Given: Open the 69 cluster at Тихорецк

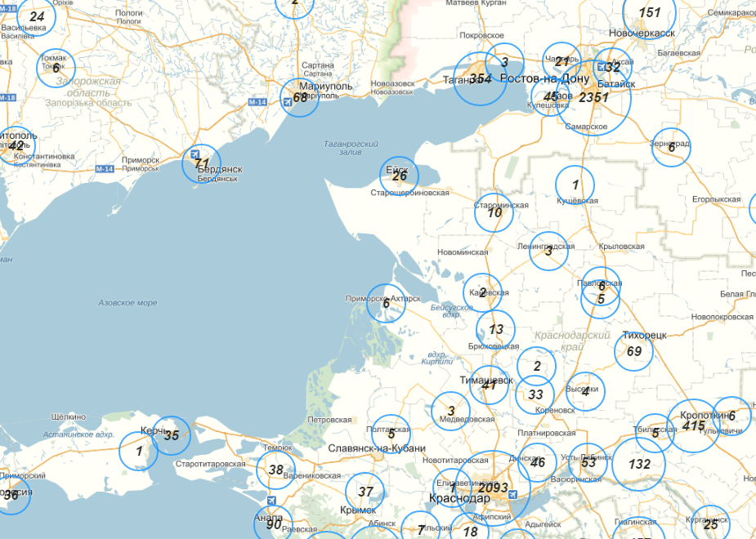Looking at the screenshot, I should click(634, 352).
